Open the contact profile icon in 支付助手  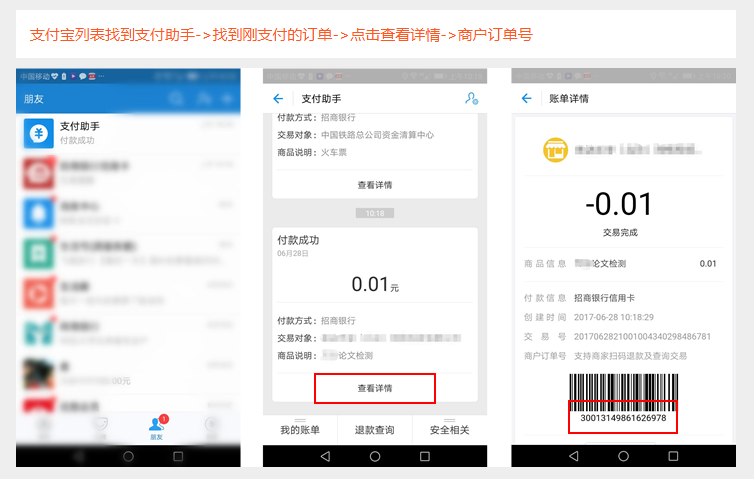pyautogui.click(x=471, y=99)
